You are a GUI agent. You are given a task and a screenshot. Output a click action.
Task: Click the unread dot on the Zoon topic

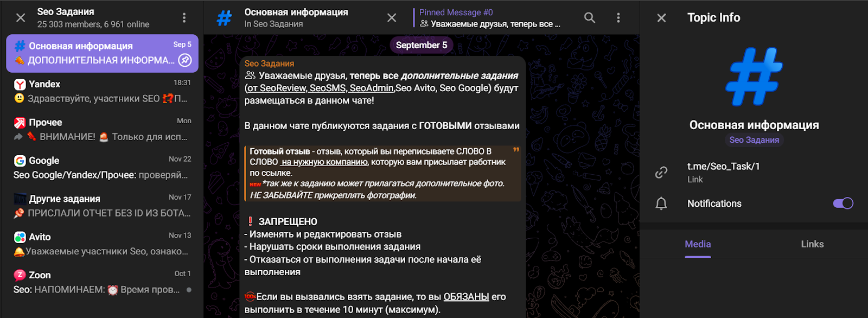pos(189,290)
